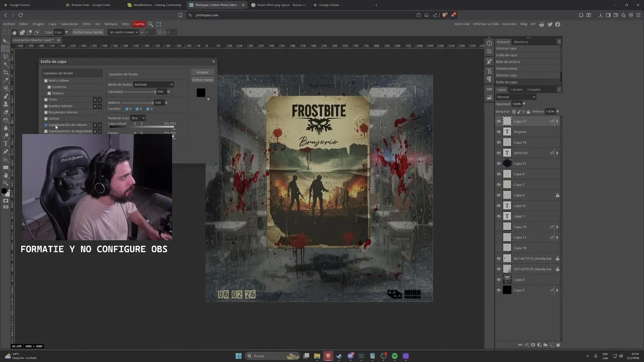Select the Lasso tool
Viewport: 644px width, 362px height.
6,57
